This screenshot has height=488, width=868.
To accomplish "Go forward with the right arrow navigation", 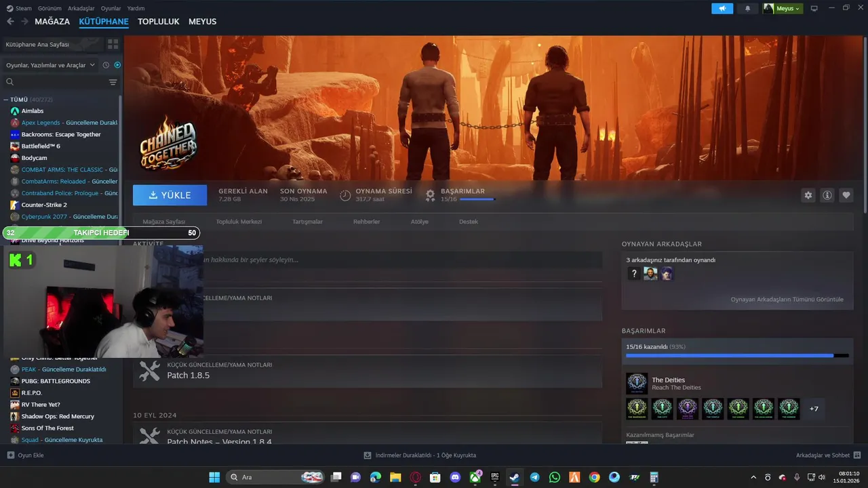I will [24, 22].
